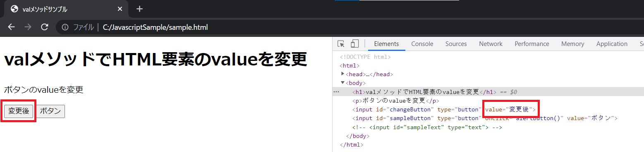This screenshot has height=152, width=644.
Task: Select the p element ボタンのvalueを変更 line
Action: click(395, 101)
